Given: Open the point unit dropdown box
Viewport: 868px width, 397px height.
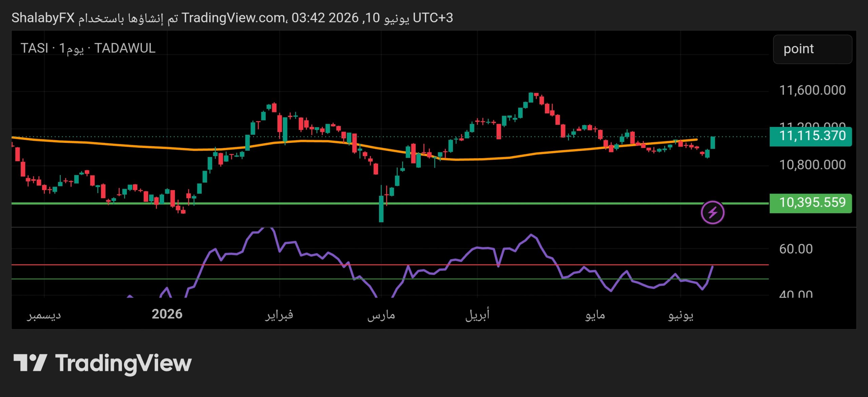Looking at the screenshot, I should tap(812, 49).
